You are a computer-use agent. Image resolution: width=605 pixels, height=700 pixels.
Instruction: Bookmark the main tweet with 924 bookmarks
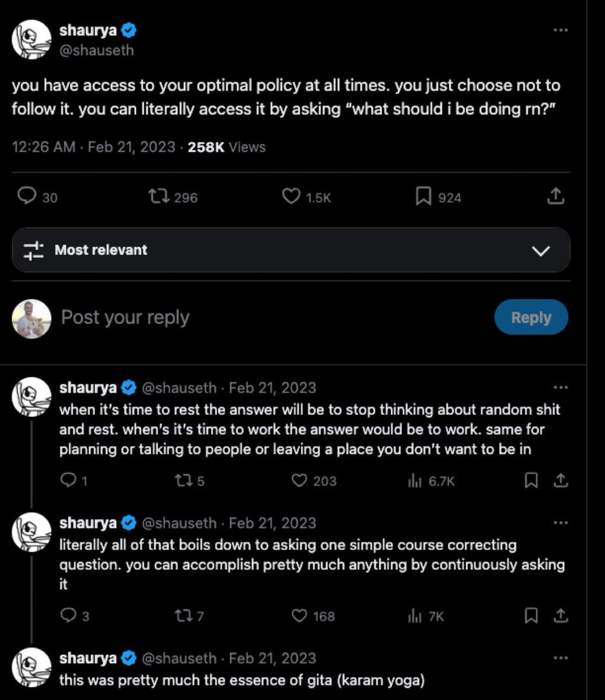coord(423,197)
